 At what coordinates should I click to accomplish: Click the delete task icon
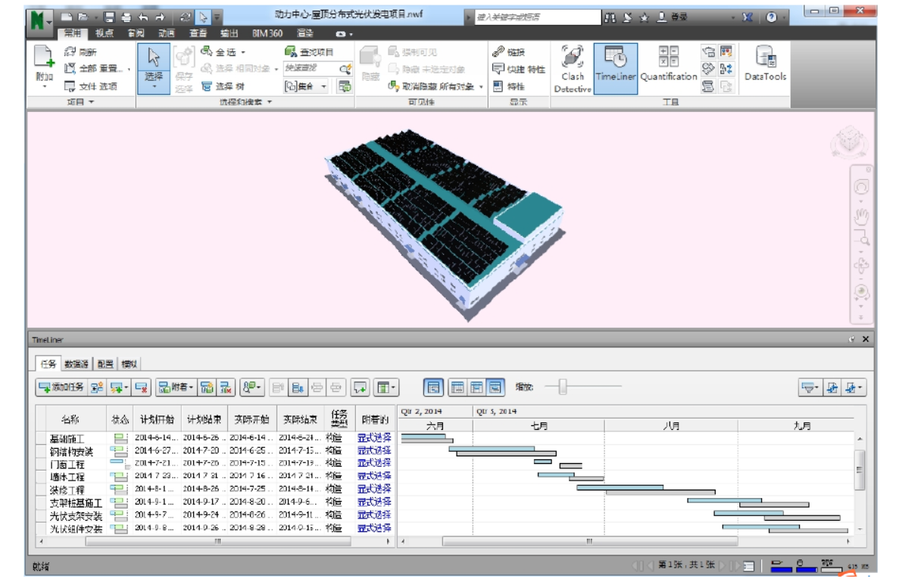tap(141, 387)
